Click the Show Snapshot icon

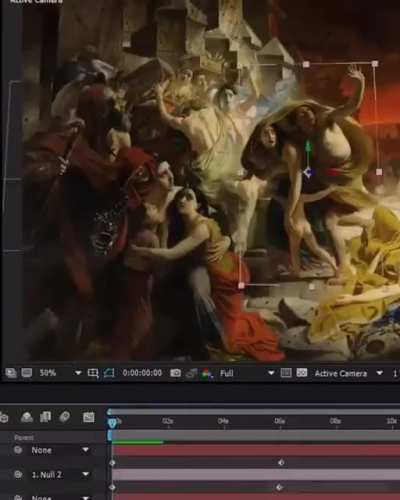pos(191,373)
